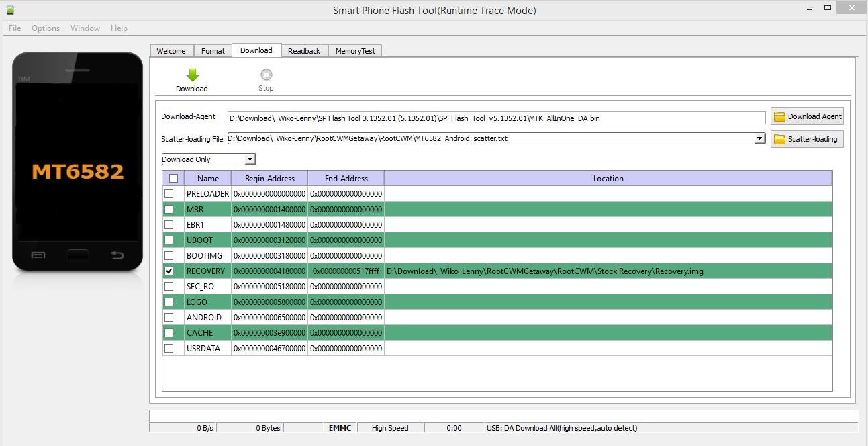Open the Options menu
Image resolution: width=868 pixels, height=446 pixels.
(46, 28)
